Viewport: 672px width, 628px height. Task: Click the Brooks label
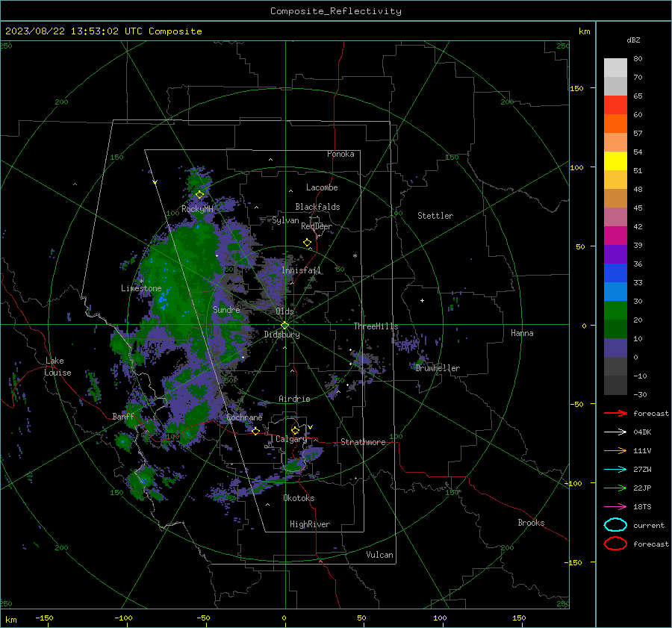point(531,523)
